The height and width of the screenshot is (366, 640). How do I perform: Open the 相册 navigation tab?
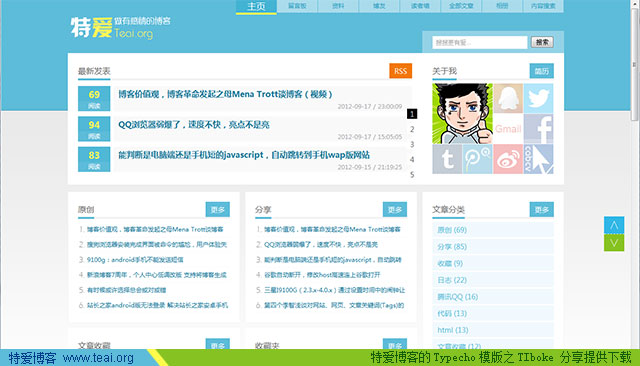[x=502, y=6]
